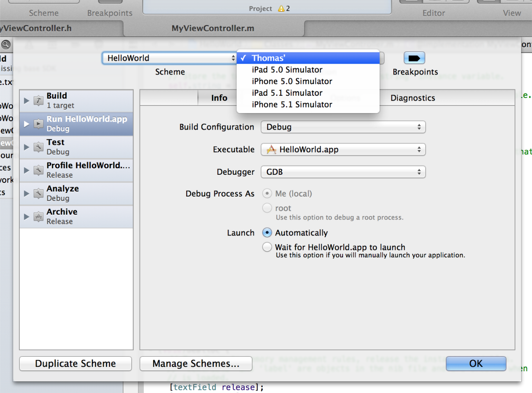This screenshot has height=393, width=532.
Task: Select the root debug process option
Action: (x=267, y=208)
